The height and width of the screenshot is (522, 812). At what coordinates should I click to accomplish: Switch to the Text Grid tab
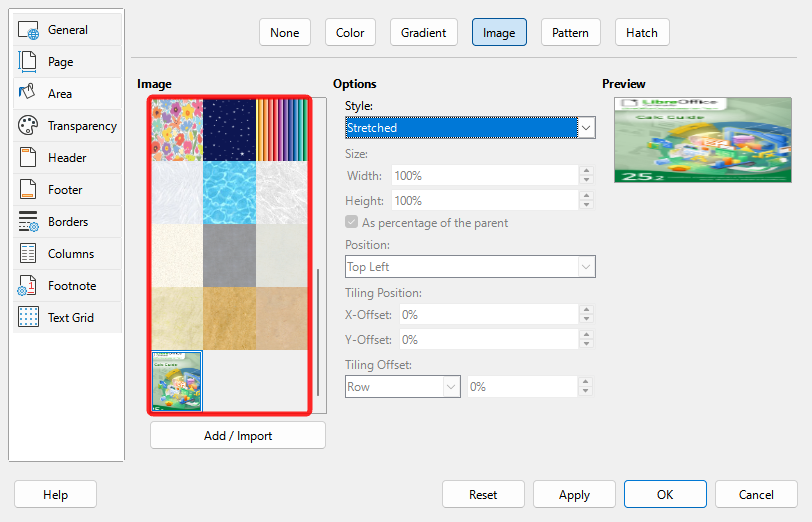(x=68, y=318)
